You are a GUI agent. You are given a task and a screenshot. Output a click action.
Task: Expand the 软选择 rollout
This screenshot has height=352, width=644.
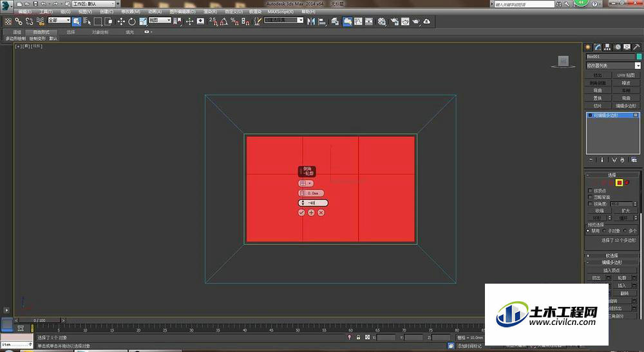(x=612, y=256)
